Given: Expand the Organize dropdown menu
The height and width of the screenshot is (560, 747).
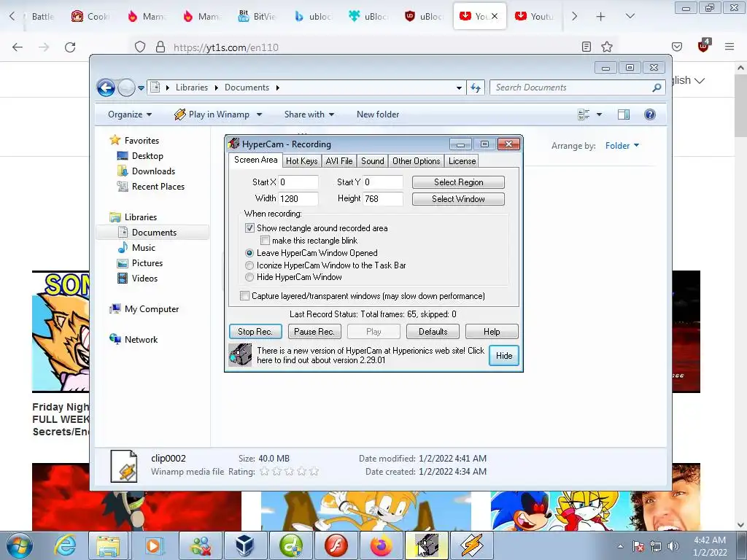Looking at the screenshot, I should pyautogui.click(x=130, y=114).
